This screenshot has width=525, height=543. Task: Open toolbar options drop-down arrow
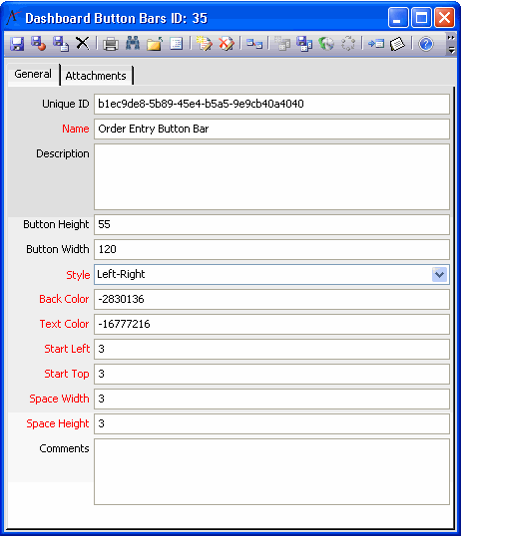[x=451, y=51]
